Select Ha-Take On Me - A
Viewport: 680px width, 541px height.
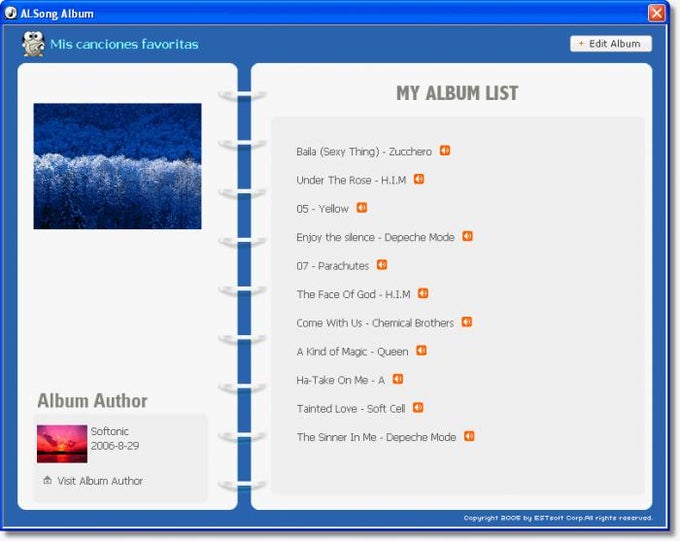click(x=340, y=380)
